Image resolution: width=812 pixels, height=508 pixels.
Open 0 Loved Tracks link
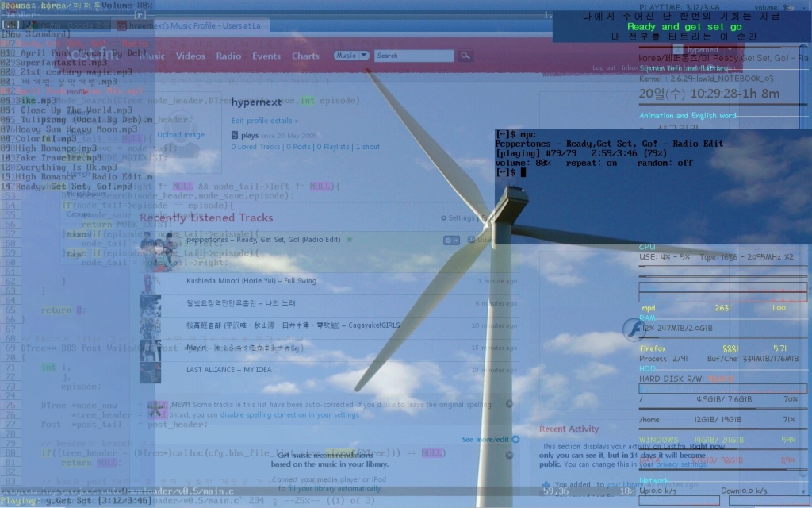255,147
